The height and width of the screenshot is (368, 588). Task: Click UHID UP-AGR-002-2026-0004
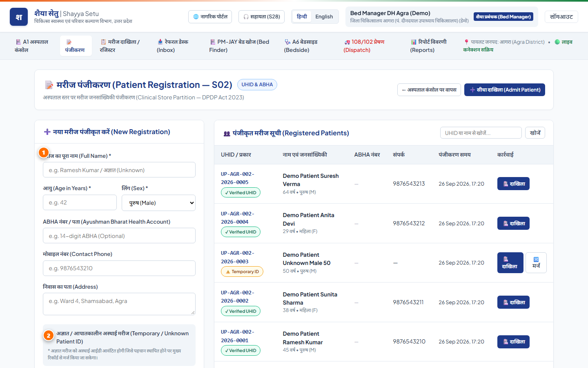point(238,218)
